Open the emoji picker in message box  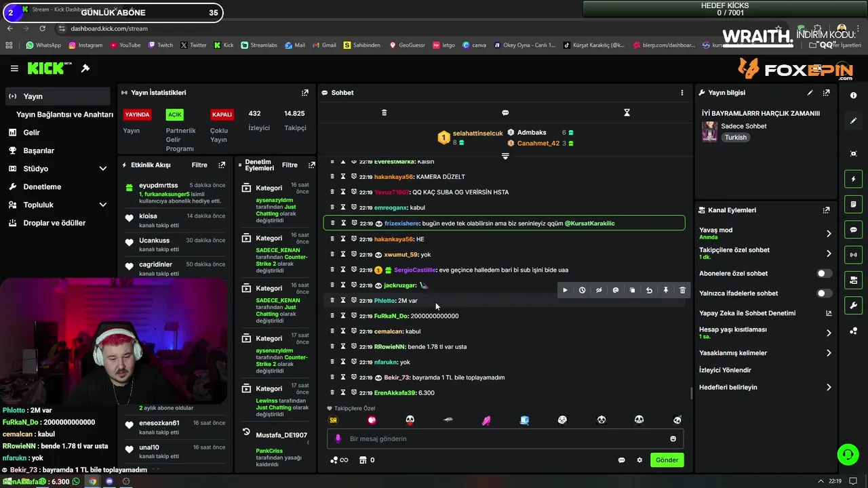[673, 439]
